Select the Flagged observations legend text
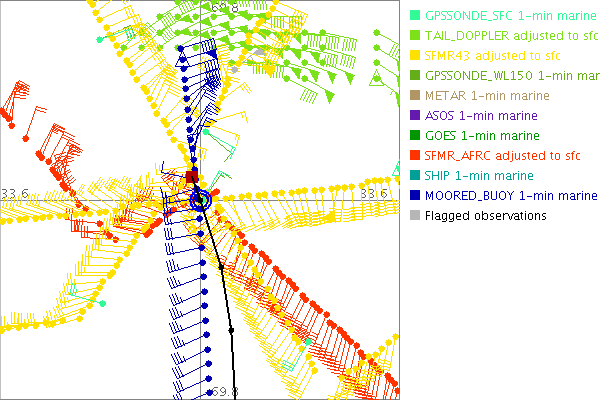This screenshot has height=400, width=600. (485, 216)
